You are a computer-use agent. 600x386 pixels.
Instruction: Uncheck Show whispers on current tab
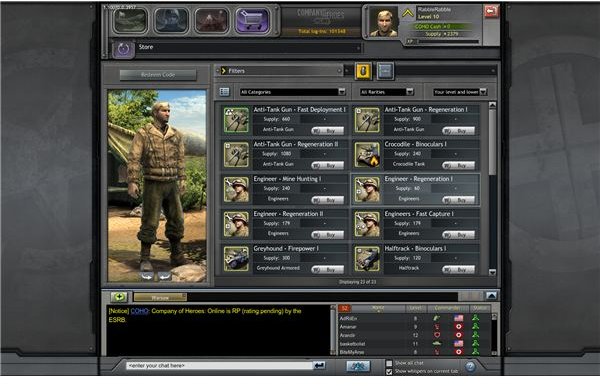[x=389, y=371]
